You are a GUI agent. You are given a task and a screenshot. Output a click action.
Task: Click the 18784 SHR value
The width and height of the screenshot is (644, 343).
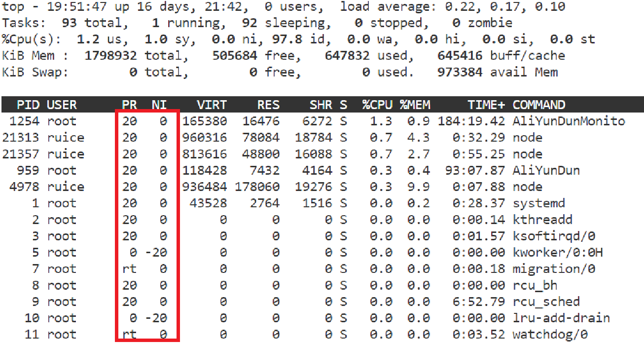tap(314, 138)
